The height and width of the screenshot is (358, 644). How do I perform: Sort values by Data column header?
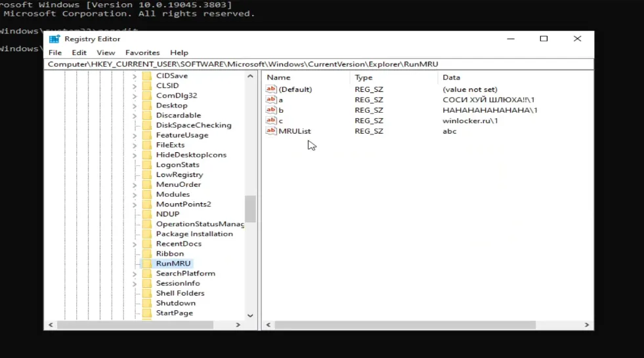click(515, 77)
